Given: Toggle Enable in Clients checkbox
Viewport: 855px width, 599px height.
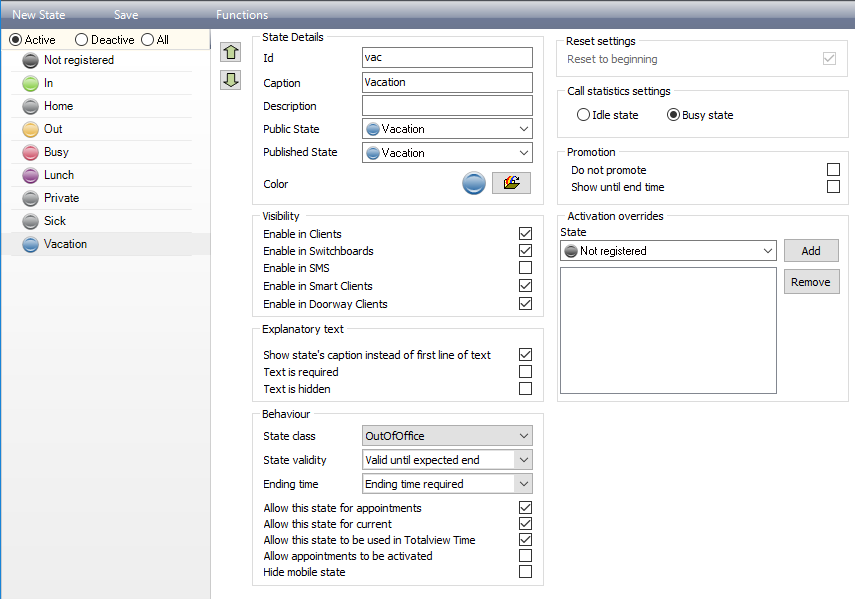Looking at the screenshot, I should (x=525, y=233).
